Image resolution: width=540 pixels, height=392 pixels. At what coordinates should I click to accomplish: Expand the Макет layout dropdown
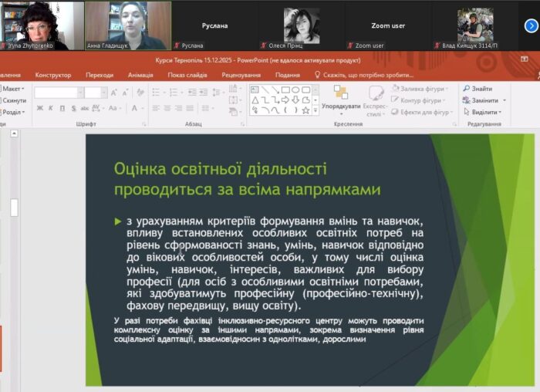tap(15, 89)
